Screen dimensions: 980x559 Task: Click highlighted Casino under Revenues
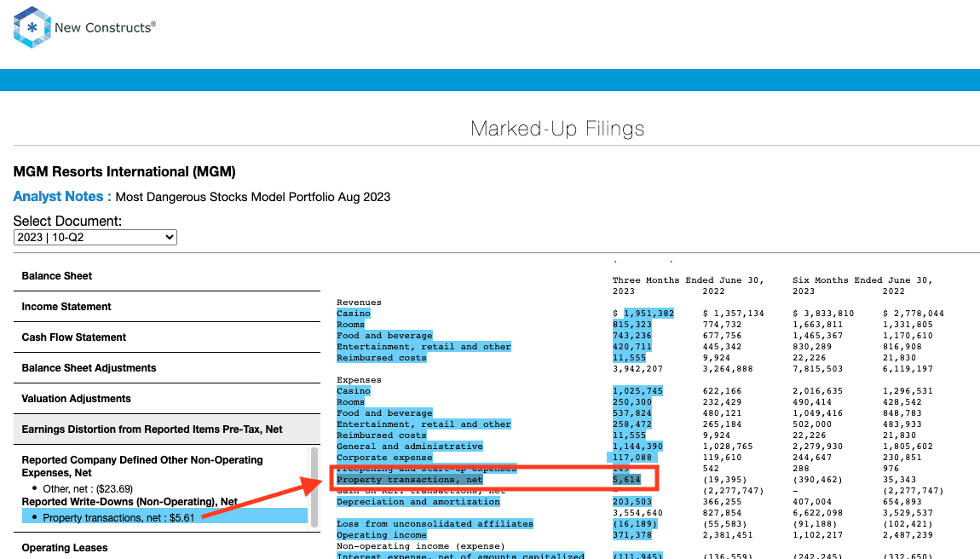354,314
